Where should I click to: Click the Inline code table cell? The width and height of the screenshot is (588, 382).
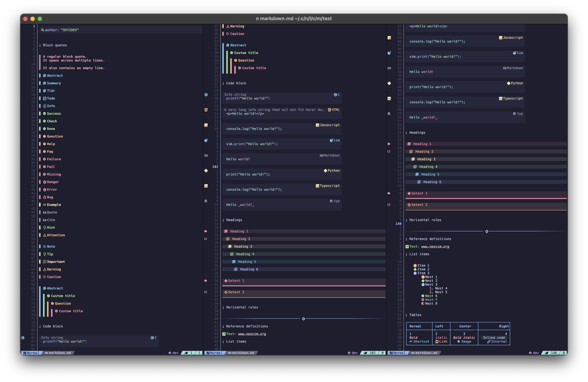click(494, 338)
